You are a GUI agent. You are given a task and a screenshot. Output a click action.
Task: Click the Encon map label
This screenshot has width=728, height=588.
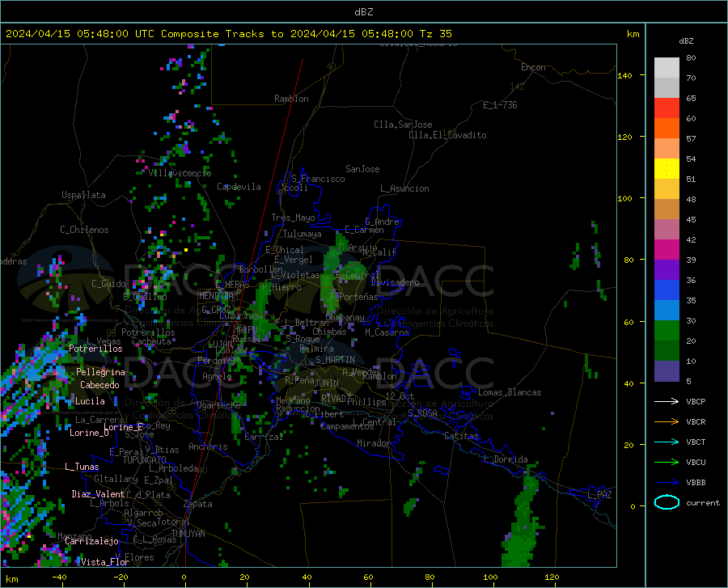tap(533, 67)
